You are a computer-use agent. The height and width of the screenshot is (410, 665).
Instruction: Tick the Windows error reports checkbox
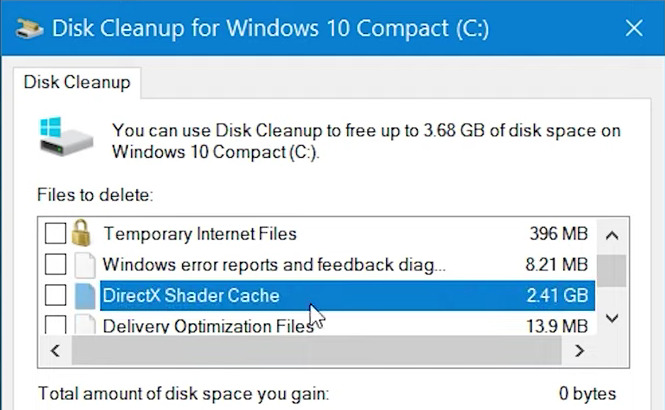[x=56, y=265]
